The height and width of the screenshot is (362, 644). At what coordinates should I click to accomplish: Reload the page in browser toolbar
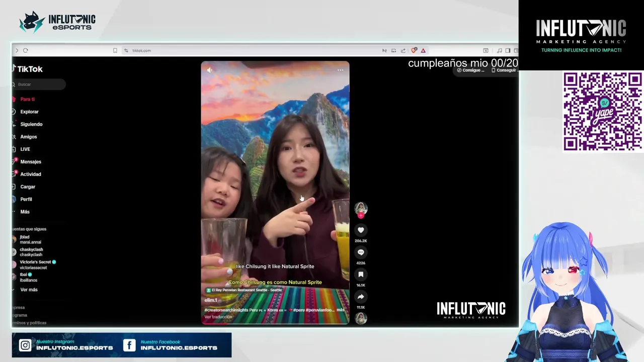26,50
